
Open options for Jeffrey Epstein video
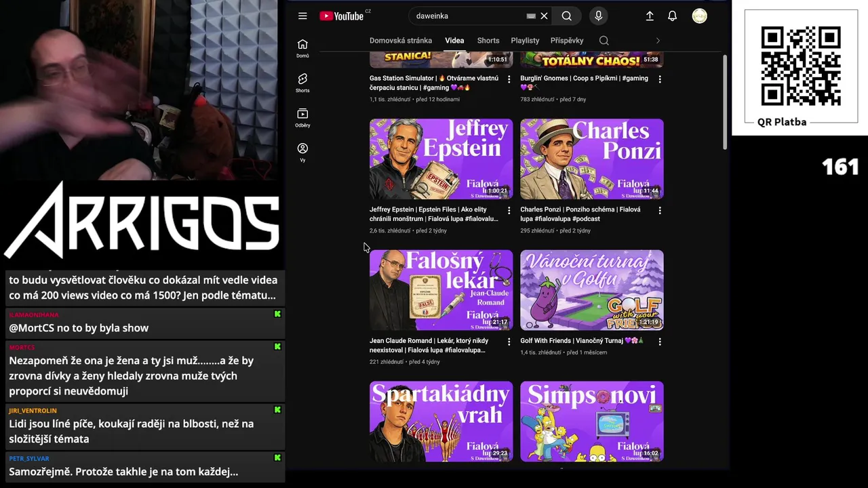(509, 211)
